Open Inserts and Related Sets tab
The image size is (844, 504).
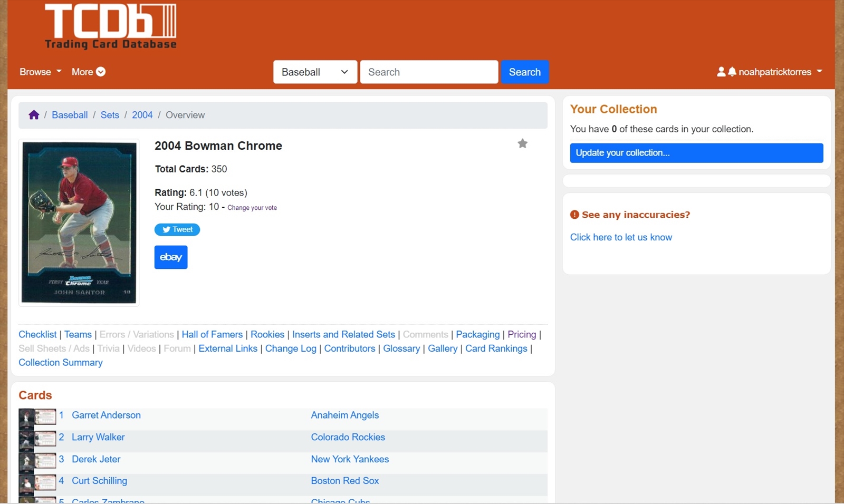pos(343,334)
